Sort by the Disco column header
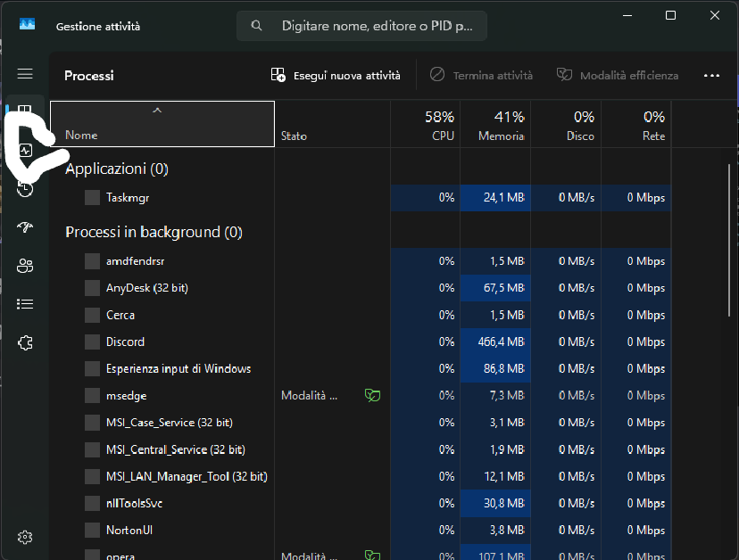 [566, 124]
